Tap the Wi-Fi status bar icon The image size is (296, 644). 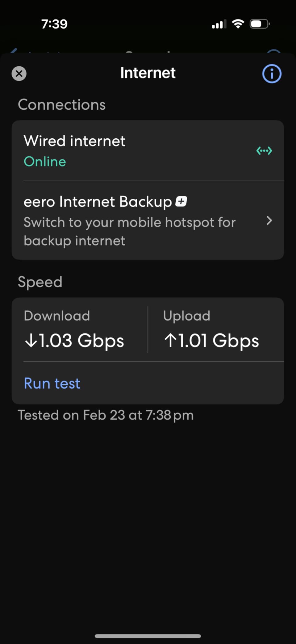point(238,24)
